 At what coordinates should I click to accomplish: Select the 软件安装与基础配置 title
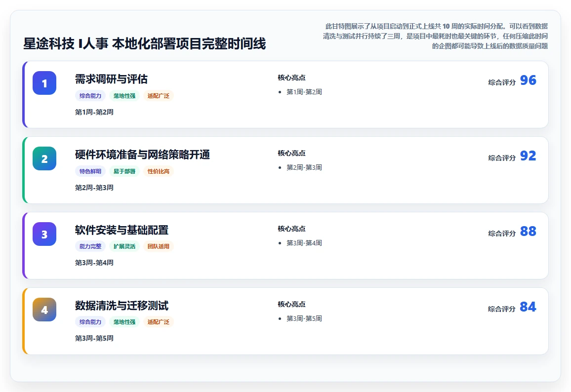click(x=122, y=230)
